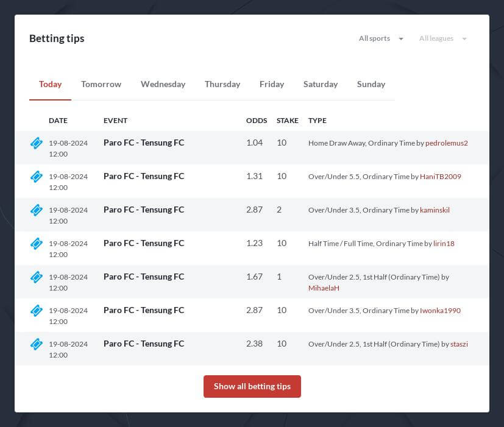This screenshot has height=427, width=504.
Task: Click the ticket icon beside the pedrolemus2 tip
Action: (x=37, y=143)
